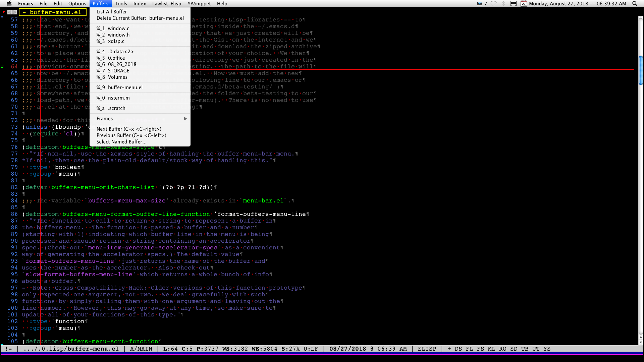644x362 pixels.
Task: Open the Apple menu
Action: tap(9, 3)
